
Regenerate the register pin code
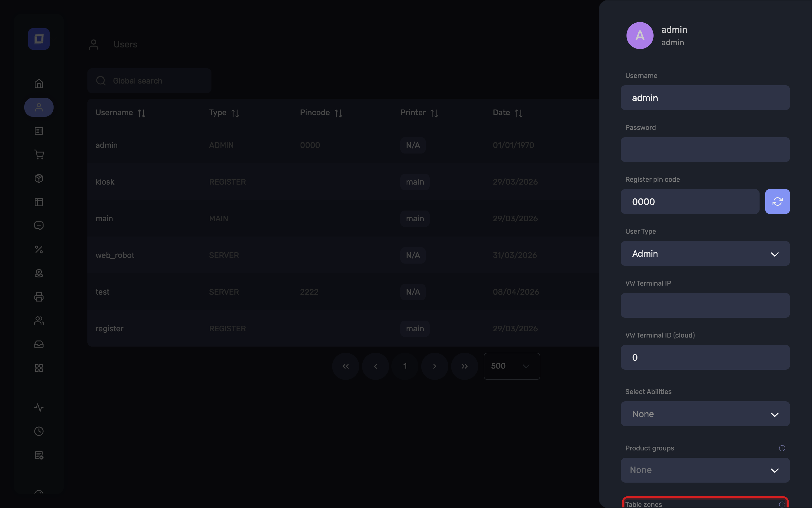pyautogui.click(x=777, y=202)
